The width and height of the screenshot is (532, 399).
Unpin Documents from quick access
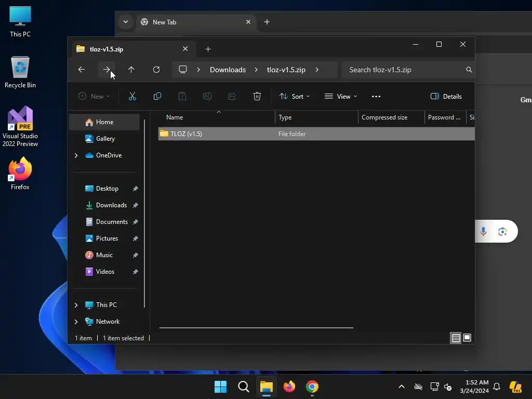pyautogui.click(x=136, y=222)
